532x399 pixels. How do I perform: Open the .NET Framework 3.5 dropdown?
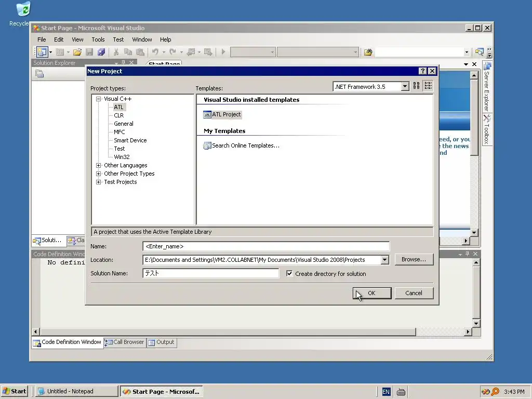[x=405, y=87]
